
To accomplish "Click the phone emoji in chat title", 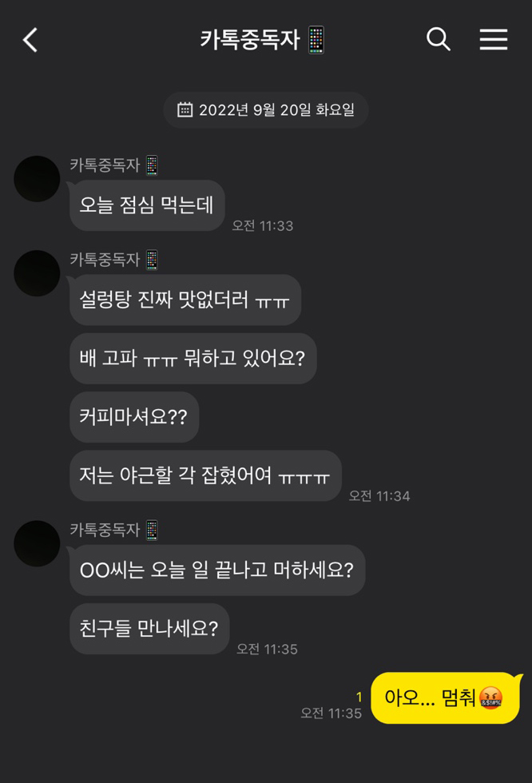I will tap(316, 40).
